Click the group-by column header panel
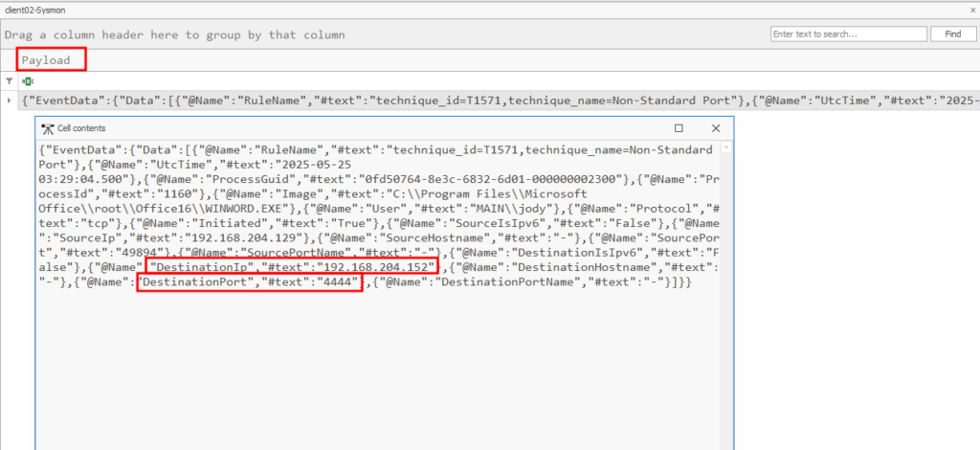 click(x=383, y=34)
